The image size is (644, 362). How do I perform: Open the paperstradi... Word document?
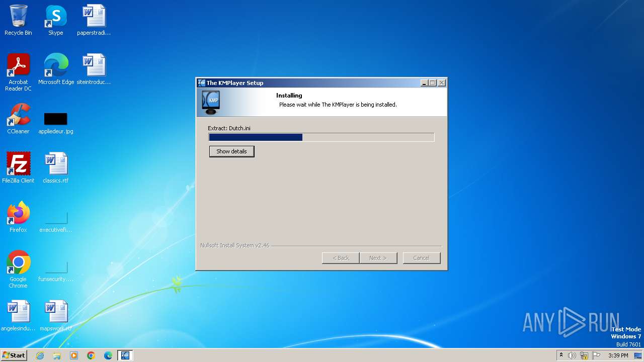[x=94, y=20]
